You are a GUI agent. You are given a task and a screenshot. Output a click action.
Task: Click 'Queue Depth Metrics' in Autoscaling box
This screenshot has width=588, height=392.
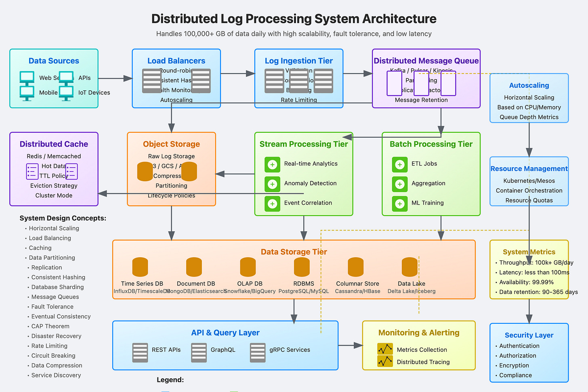click(x=529, y=117)
